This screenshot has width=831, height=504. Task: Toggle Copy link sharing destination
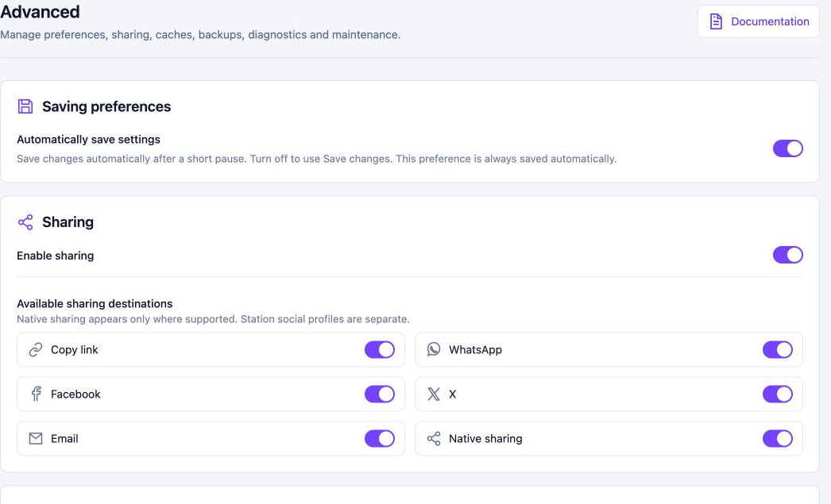(x=380, y=349)
